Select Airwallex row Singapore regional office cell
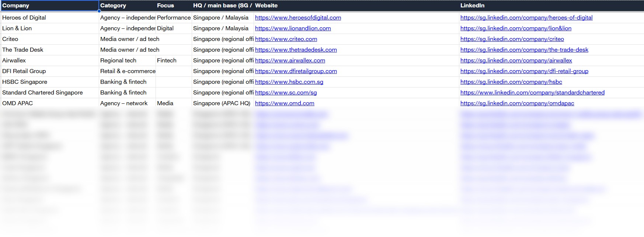The image size is (644, 237). tap(223, 61)
